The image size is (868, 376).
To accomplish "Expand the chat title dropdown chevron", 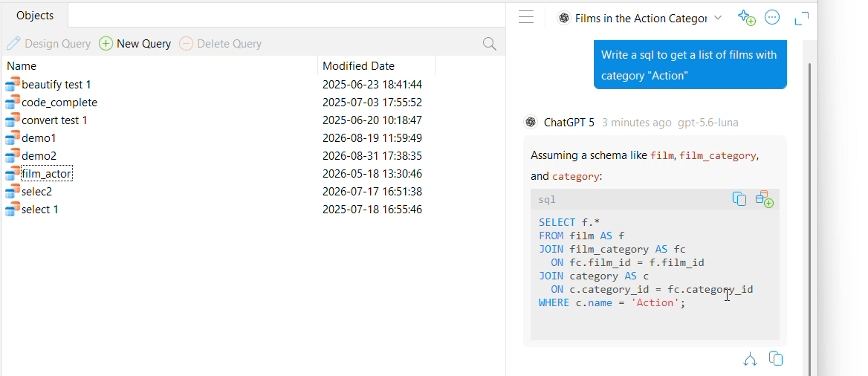I will click(x=718, y=18).
